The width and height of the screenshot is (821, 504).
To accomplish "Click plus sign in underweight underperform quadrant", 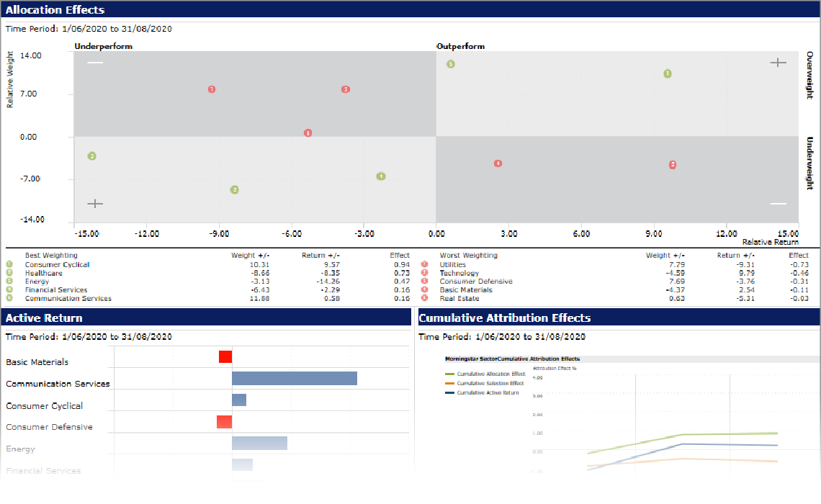I will (x=95, y=204).
